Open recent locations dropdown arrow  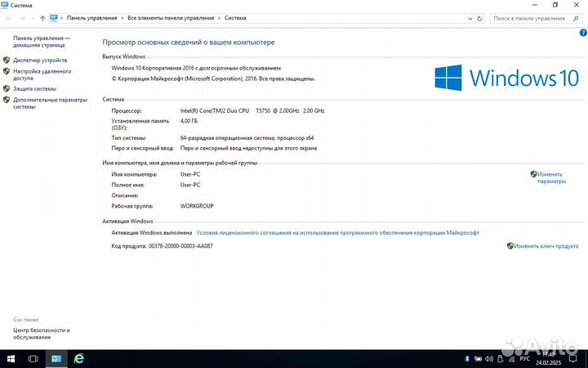click(x=33, y=18)
